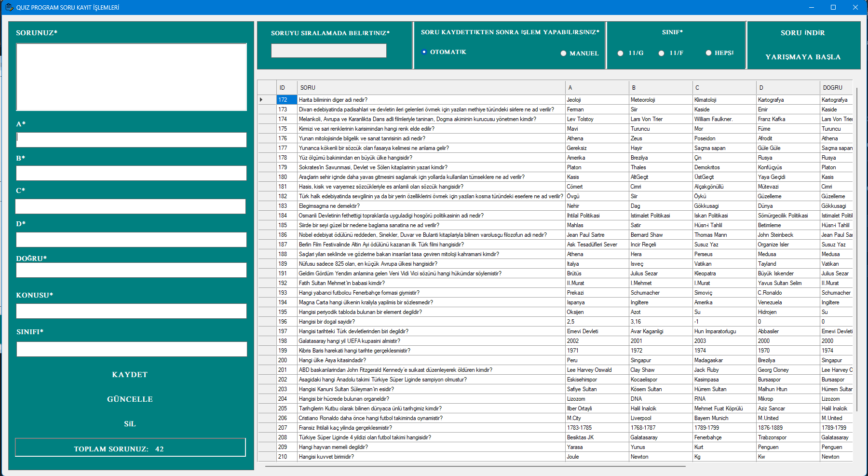The height and width of the screenshot is (476, 868).
Task: Focus the KONUSU topic field
Action: [131, 311]
